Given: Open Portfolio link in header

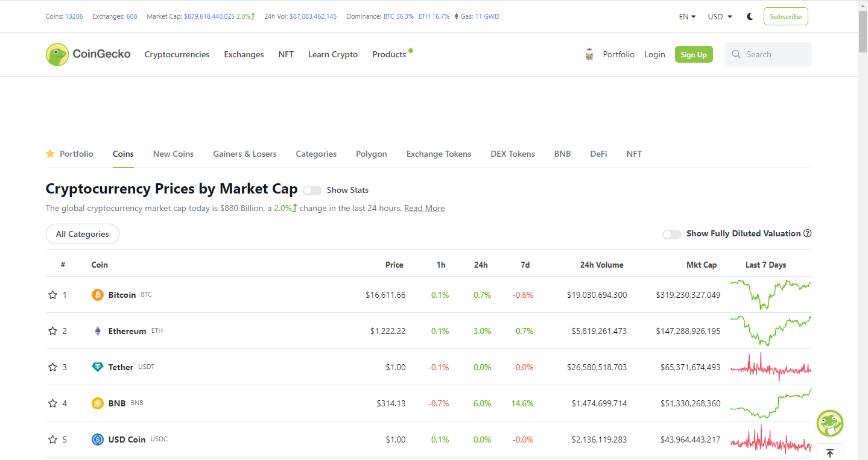Looking at the screenshot, I should pos(619,54).
